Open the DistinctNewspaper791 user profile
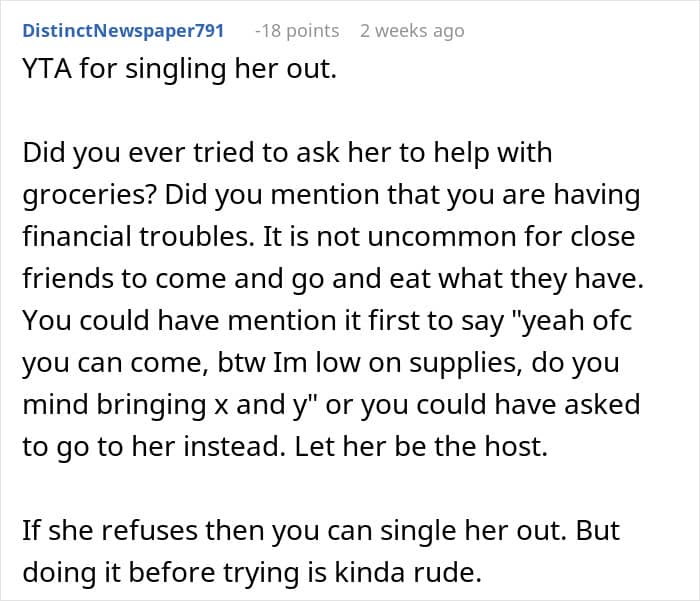The width and height of the screenshot is (700, 601). coord(123,31)
